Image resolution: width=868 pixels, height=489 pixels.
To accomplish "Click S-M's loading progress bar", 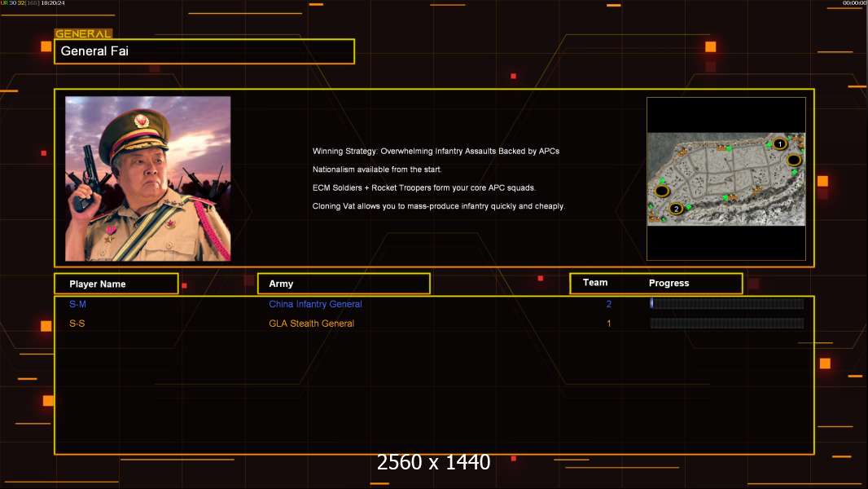I will tap(726, 303).
